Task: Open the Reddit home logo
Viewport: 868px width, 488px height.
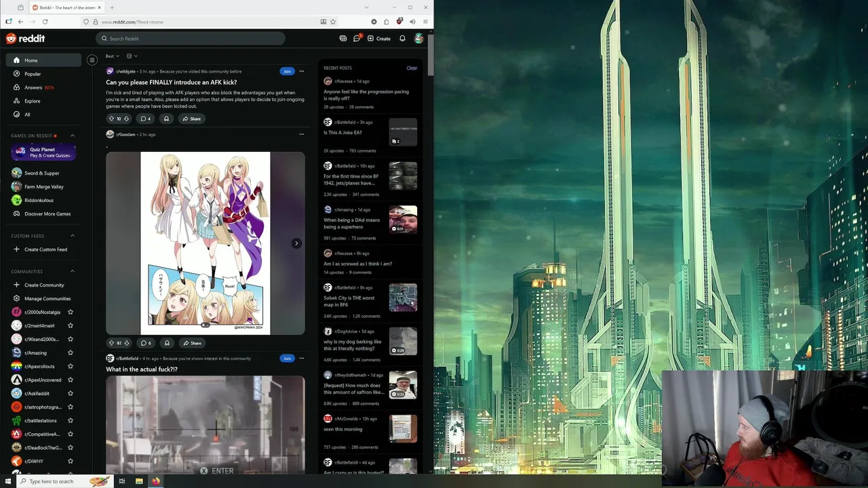Action: tap(25, 39)
